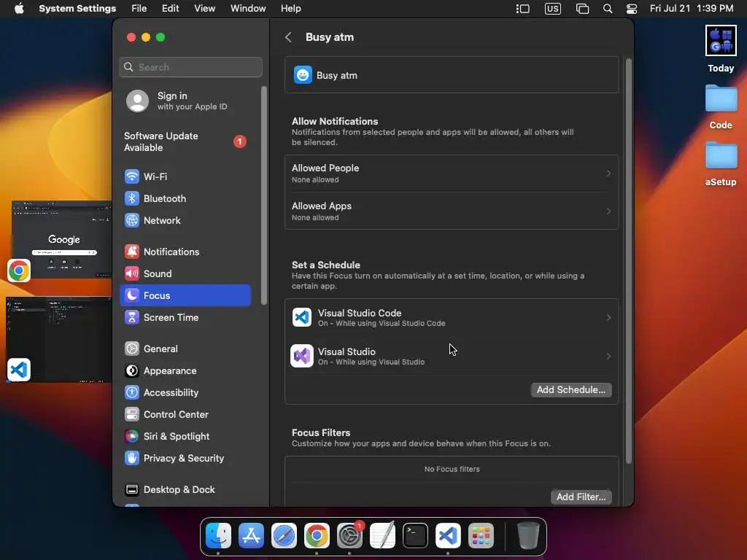The image size is (747, 560).
Task: Select the Visual Studio Code window thumbnail
Action: pyautogui.click(x=58, y=340)
